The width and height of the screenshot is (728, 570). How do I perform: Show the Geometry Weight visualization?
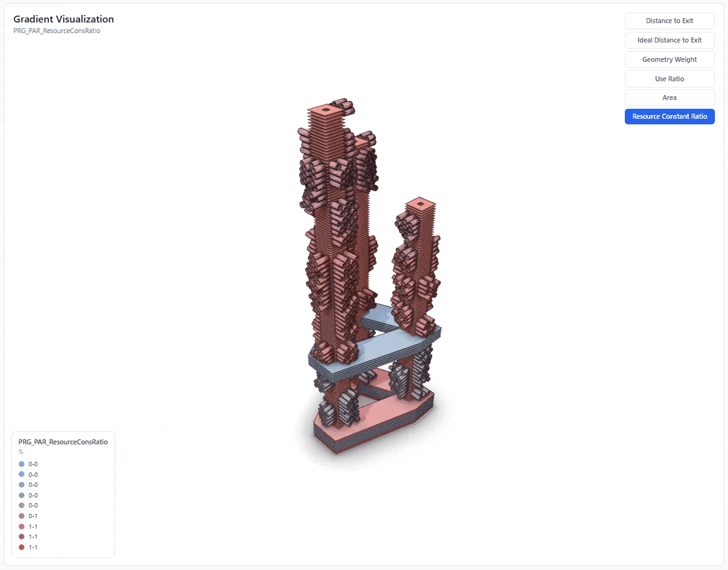click(669, 59)
